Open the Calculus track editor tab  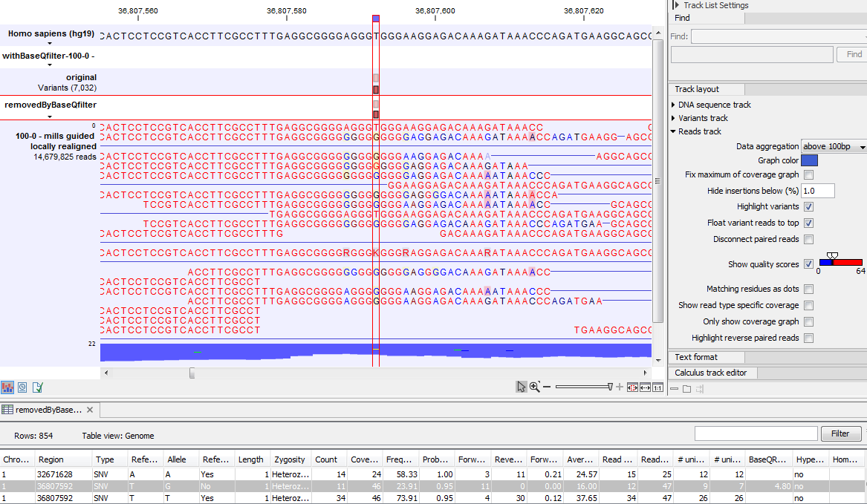point(712,373)
